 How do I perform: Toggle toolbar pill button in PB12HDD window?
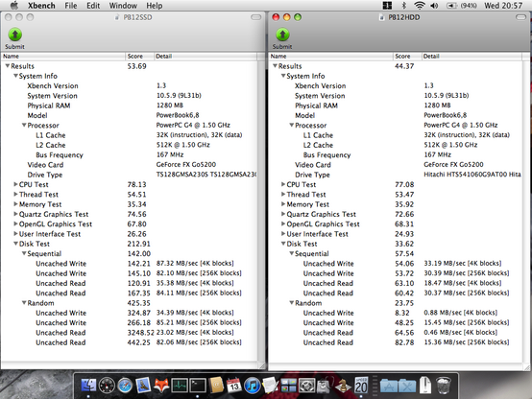[520, 17]
